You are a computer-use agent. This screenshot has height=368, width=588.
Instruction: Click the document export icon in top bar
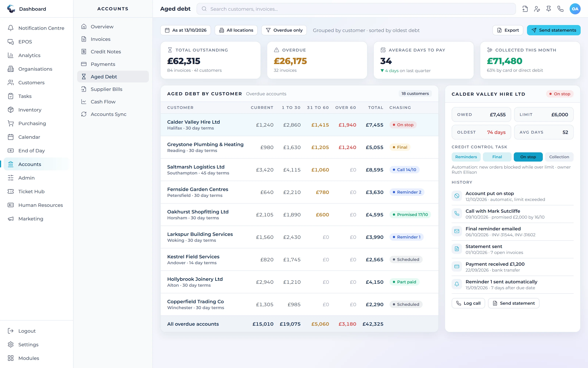click(525, 9)
